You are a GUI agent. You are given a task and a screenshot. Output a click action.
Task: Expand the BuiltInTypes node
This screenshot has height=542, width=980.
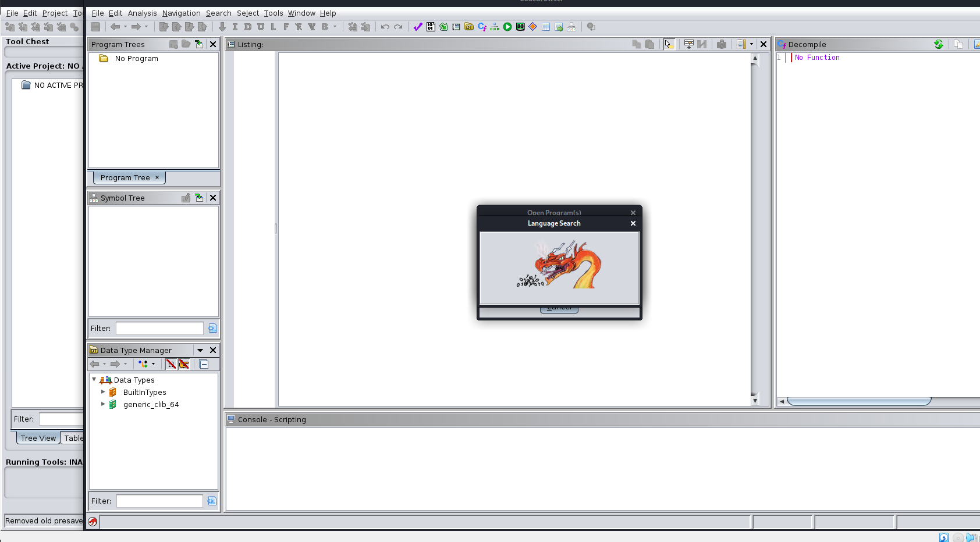(x=103, y=392)
